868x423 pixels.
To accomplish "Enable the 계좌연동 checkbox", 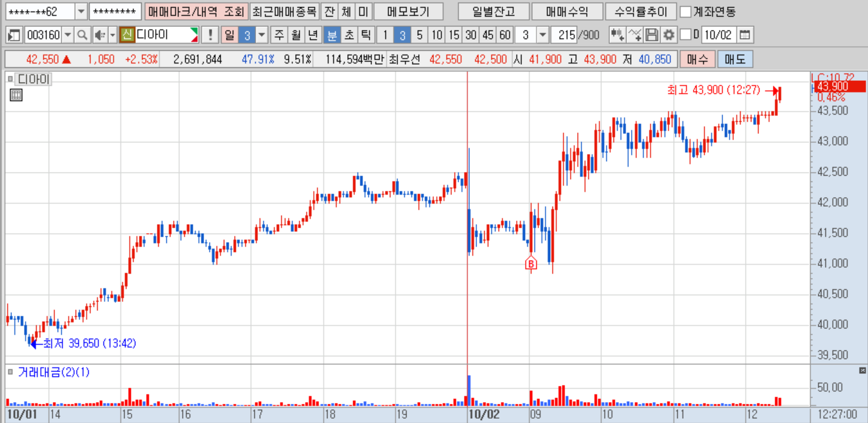I will tap(686, 11).
